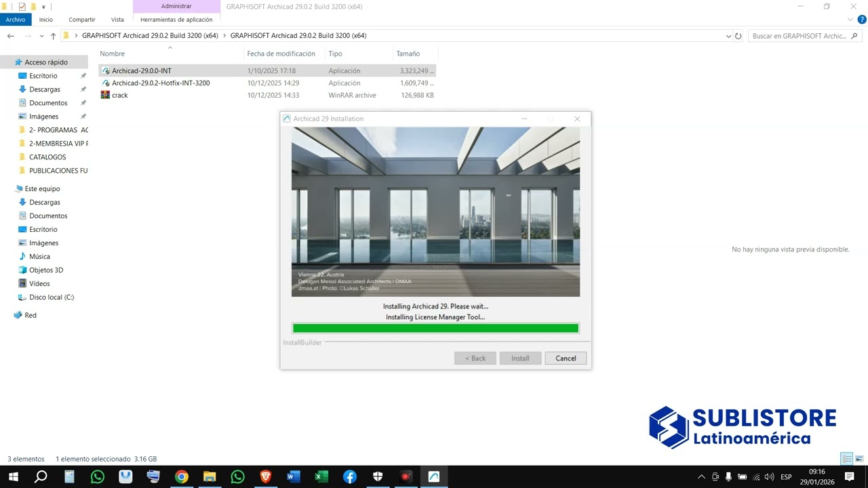The width and height of the screenshot is (868, 488).
Task: Open Windows Security shield on taskbar
Action: [x=378, y=476]
